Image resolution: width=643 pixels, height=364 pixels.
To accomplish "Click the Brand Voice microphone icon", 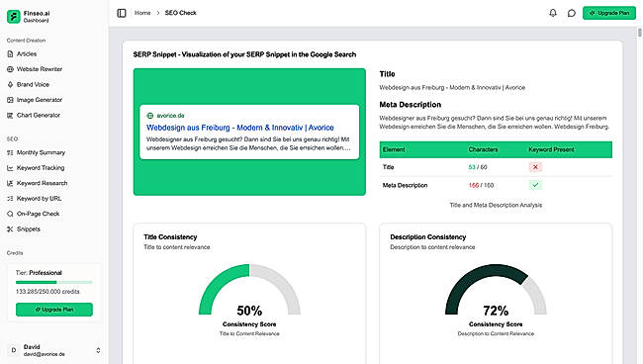I will pyautogui.click(x=10, y=84).
